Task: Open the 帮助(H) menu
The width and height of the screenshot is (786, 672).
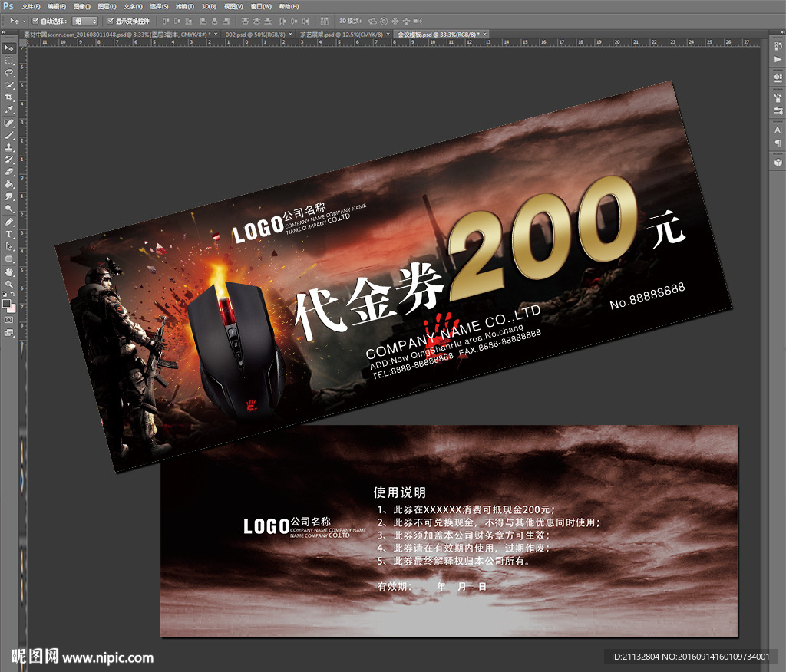Action: pyautogui.click(x=289, y=6)
